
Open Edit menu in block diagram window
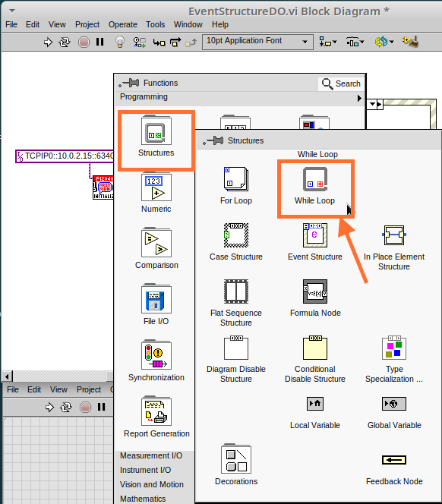[33, 24]
